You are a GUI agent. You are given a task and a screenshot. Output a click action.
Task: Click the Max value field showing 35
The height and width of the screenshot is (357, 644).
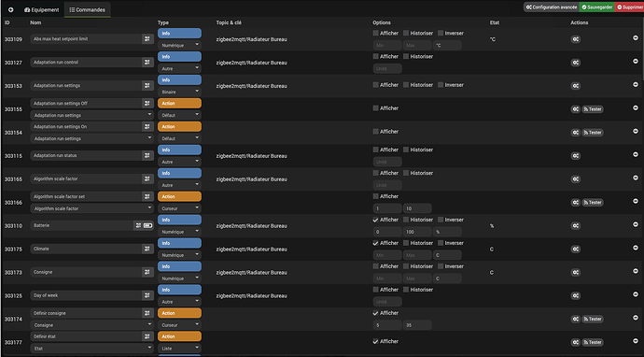(x=417, y=325)
